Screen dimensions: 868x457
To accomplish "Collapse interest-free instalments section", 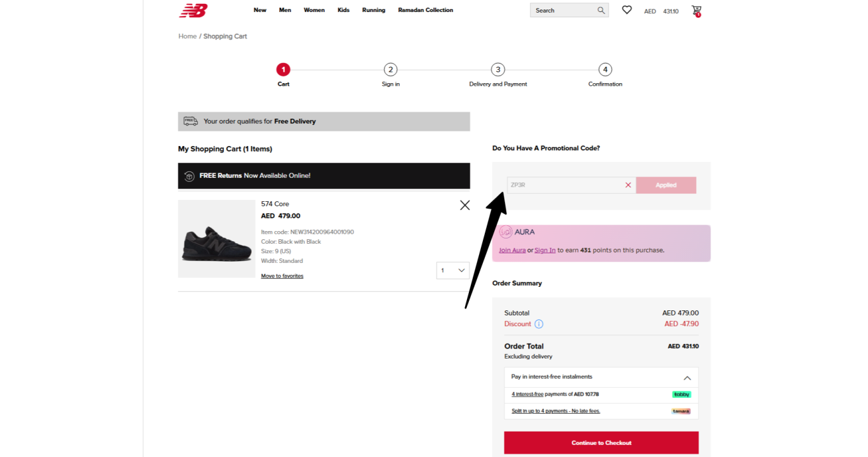I will pos(687,378).
